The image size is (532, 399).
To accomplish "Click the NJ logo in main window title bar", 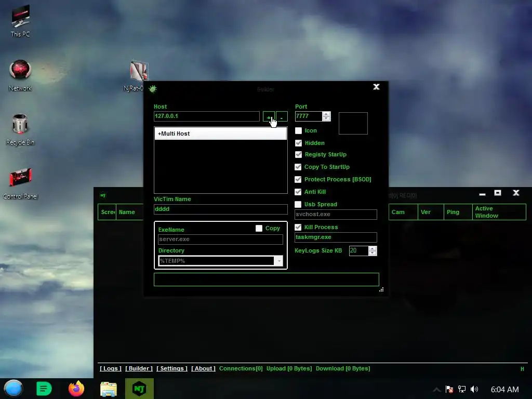I will [103, 195].
